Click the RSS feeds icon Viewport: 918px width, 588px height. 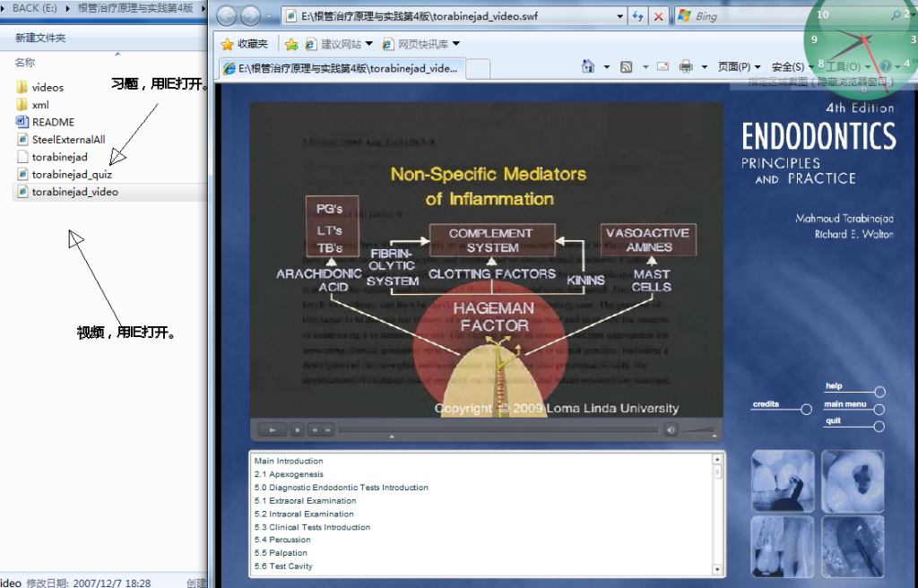point(627,66)
